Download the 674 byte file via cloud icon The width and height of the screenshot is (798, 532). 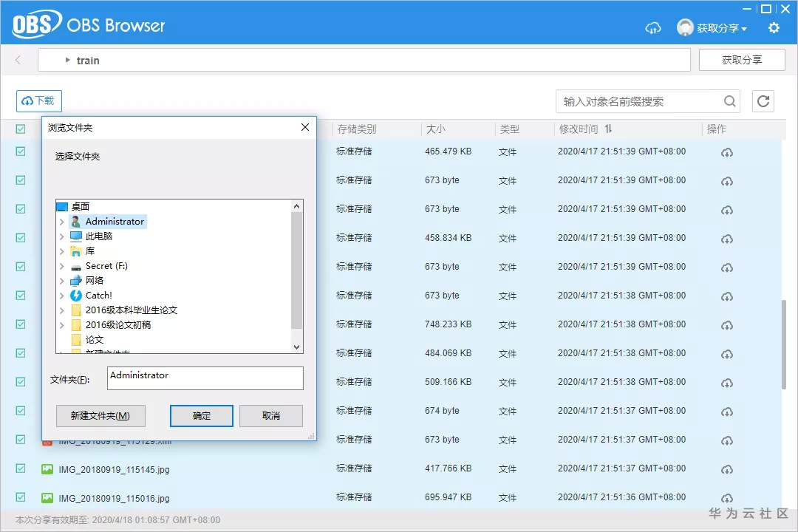click(x=727, y=412)
